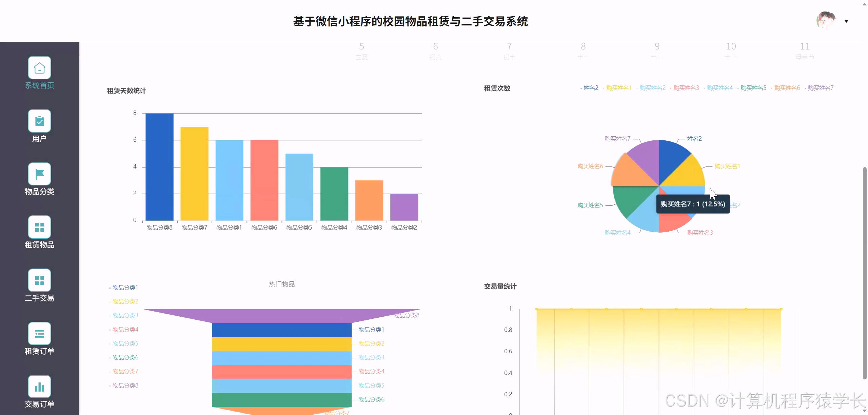
Task: Click the 租赁订单 list icon
Action: [39, 333]
